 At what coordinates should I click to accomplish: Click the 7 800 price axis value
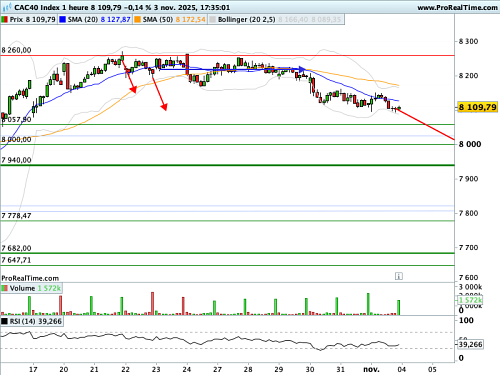point(468,213)
